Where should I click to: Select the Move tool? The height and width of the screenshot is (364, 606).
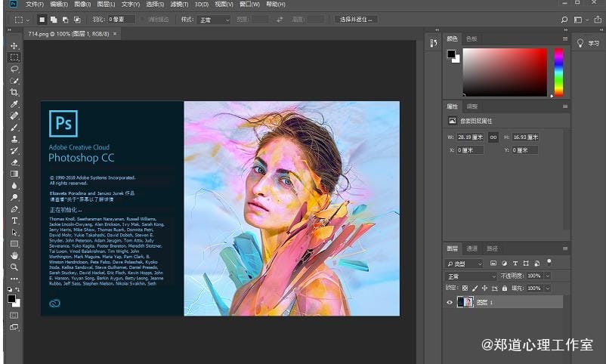(x=14, y=45)
